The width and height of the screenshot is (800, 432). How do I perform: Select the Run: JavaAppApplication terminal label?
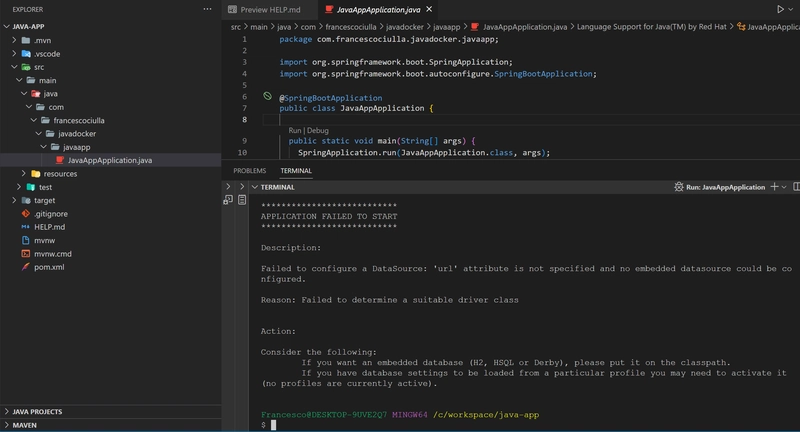coord(725,187)
